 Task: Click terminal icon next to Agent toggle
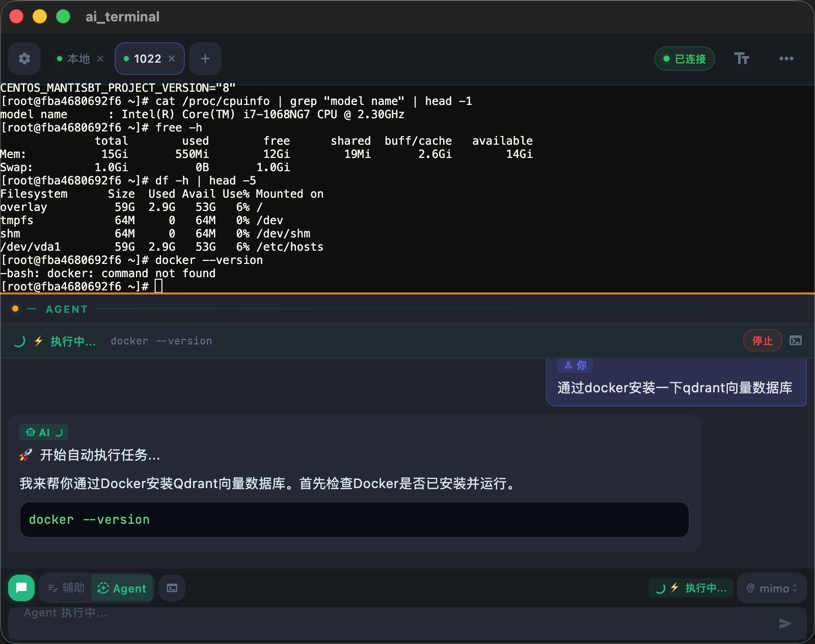coord(172,588)
